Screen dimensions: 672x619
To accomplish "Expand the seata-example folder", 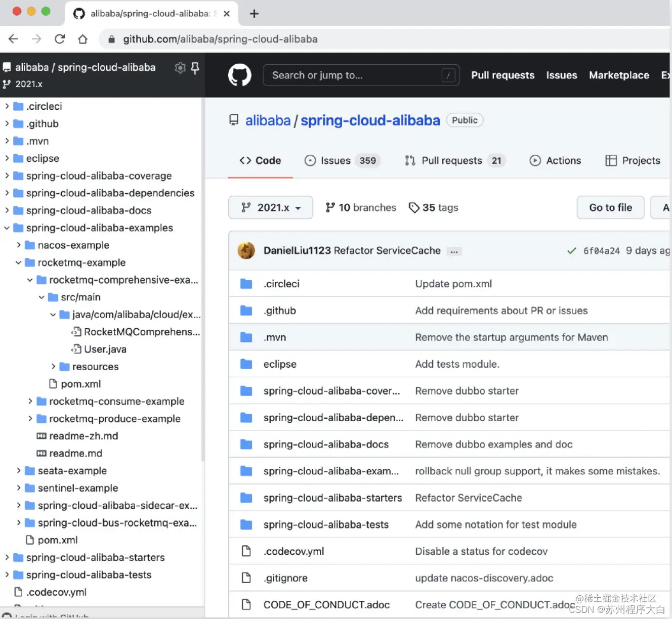I will coord(19,471).
